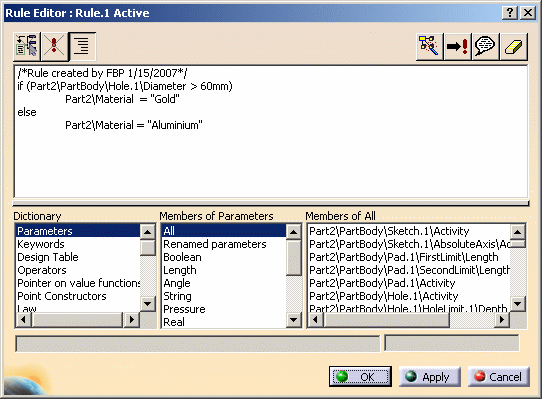Select Pad.1\FirstLimit\Length parameter
Viewport: 542px width, 399px height.
click(409, 257)
